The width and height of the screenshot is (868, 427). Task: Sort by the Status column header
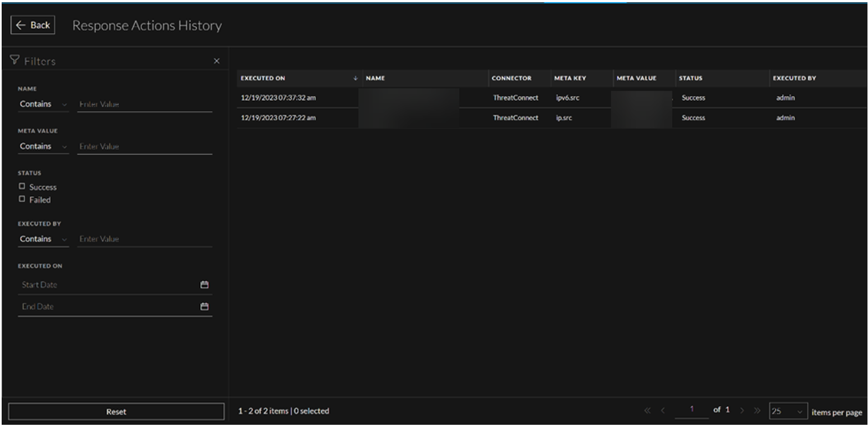[x=691, y=79]
